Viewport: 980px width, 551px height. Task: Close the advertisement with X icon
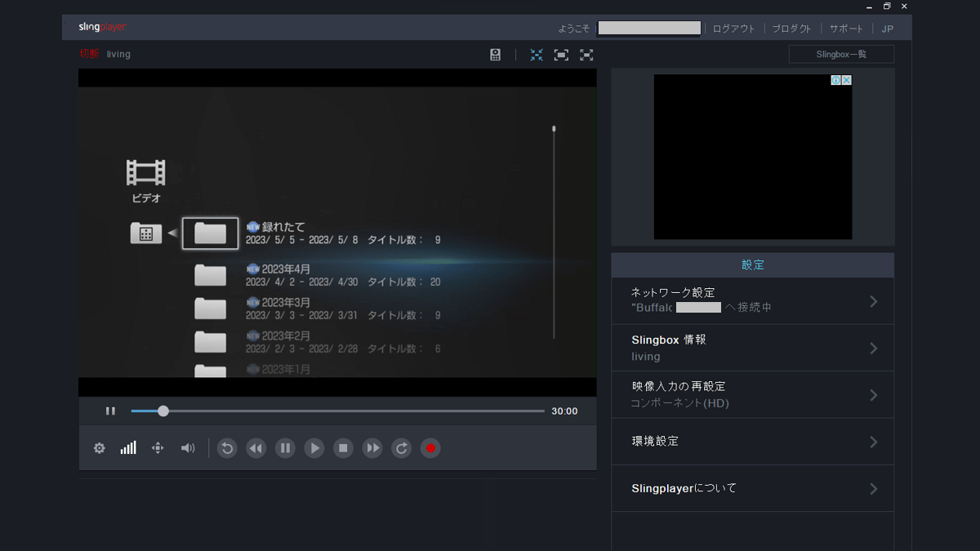coord(847,80)
